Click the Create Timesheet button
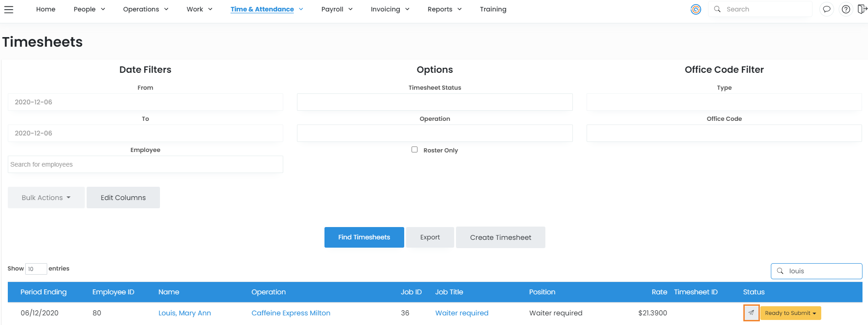This screenshot has height=325, width=868. (500, 237)
